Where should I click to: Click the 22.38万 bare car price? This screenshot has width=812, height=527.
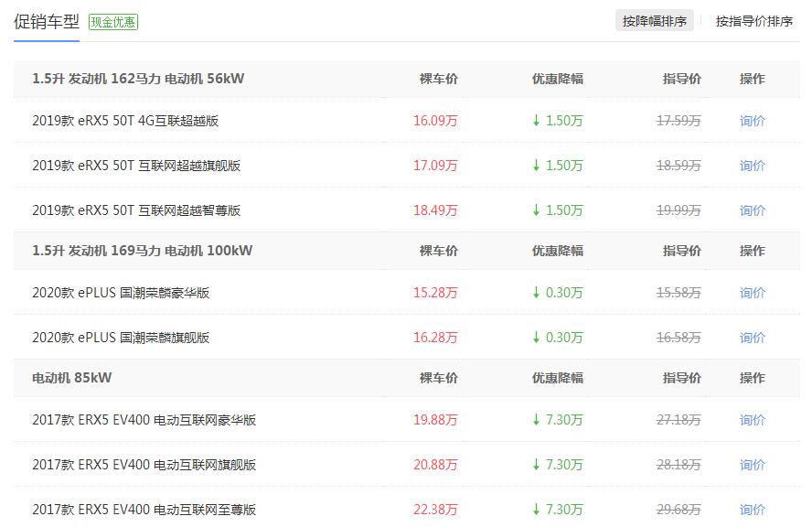[435, 510]
